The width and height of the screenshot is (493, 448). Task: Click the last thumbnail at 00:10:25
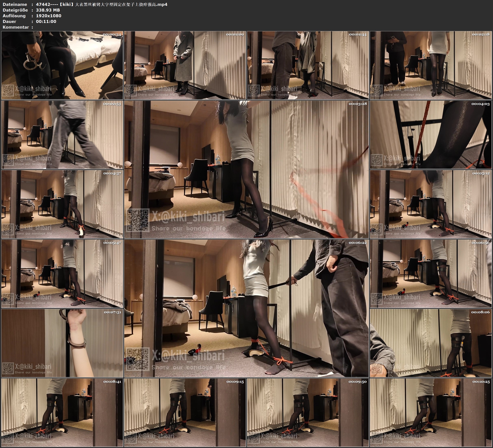tap(431, 412)
